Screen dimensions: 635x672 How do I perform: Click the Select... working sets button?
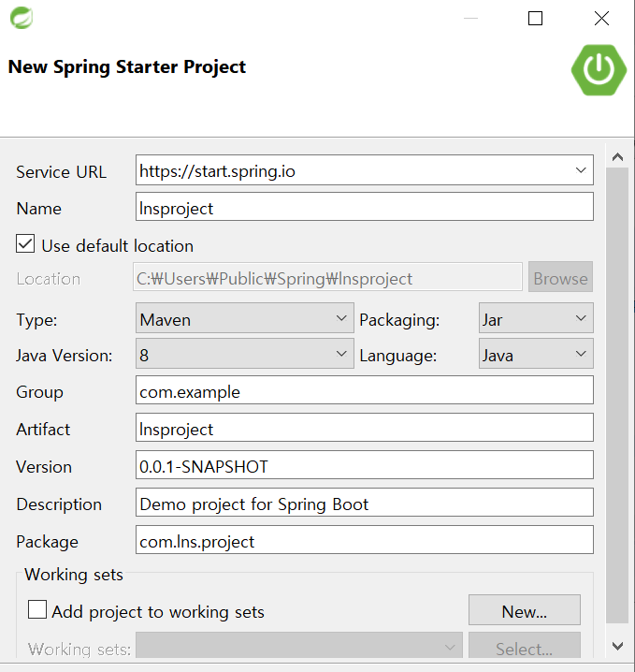(525, 646)
